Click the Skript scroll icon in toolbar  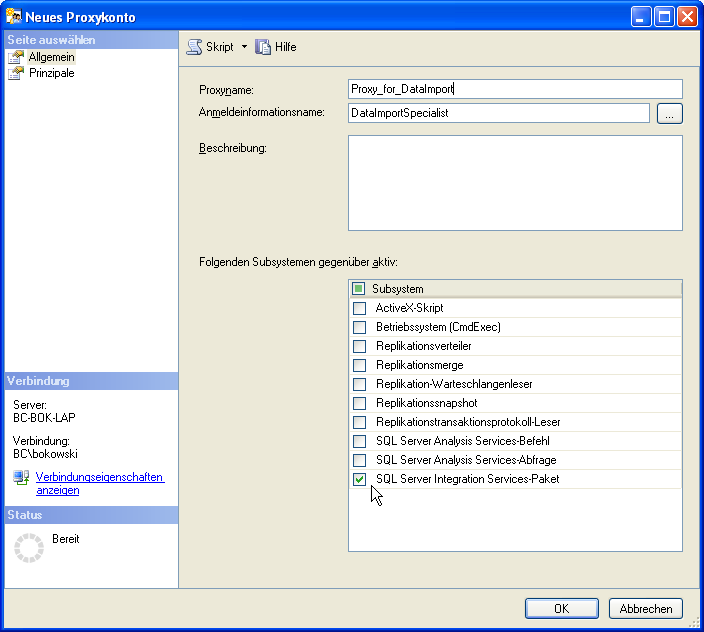(x=194, y=47)
